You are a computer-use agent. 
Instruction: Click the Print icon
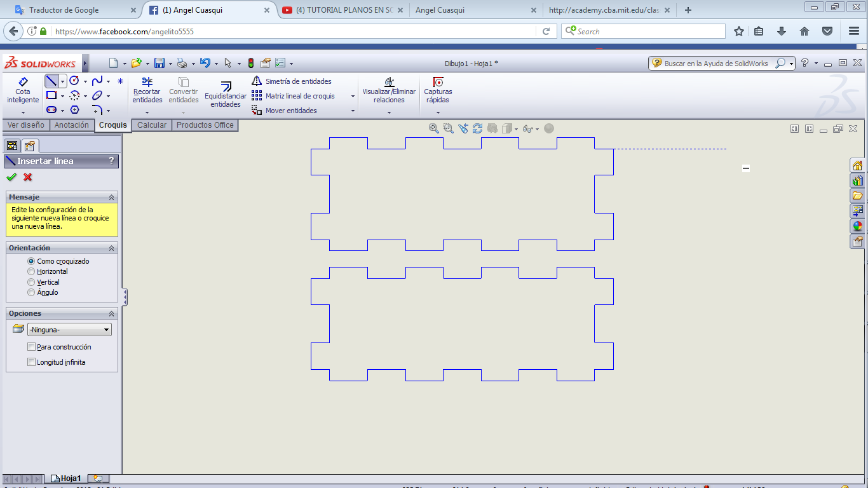coord(182,63)
